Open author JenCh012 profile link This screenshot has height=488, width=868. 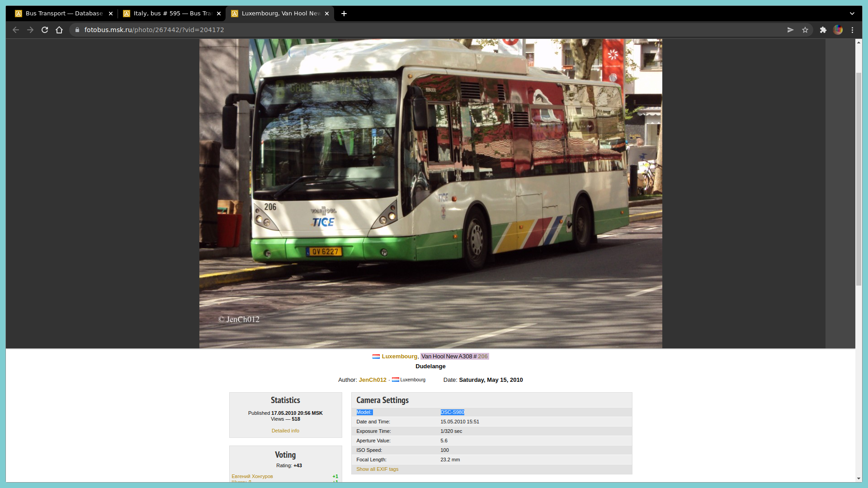point(373,380)
